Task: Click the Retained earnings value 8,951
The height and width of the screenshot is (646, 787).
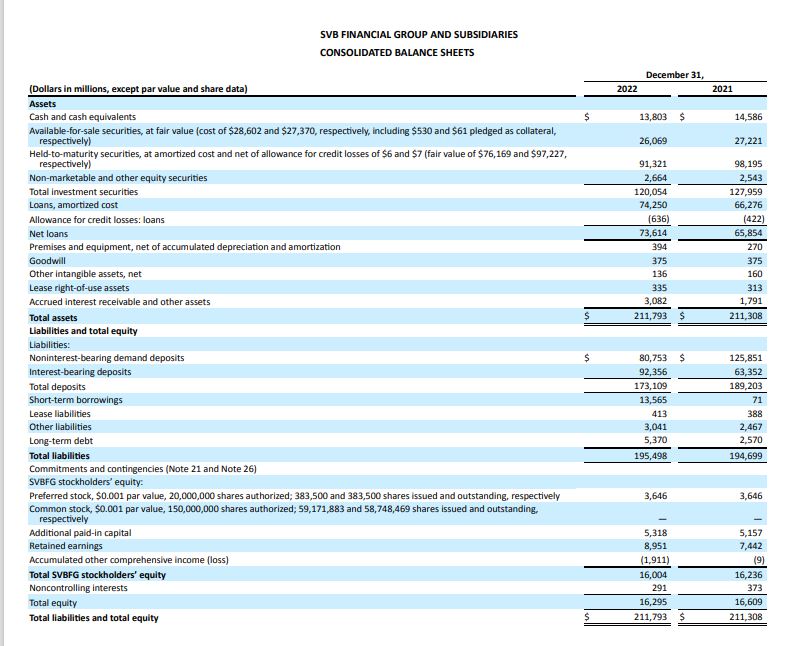Action: point(655,547)
